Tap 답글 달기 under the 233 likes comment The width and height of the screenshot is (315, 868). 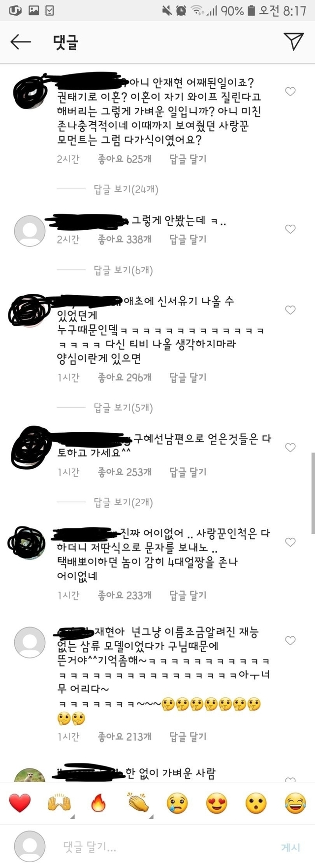point(188,595)
